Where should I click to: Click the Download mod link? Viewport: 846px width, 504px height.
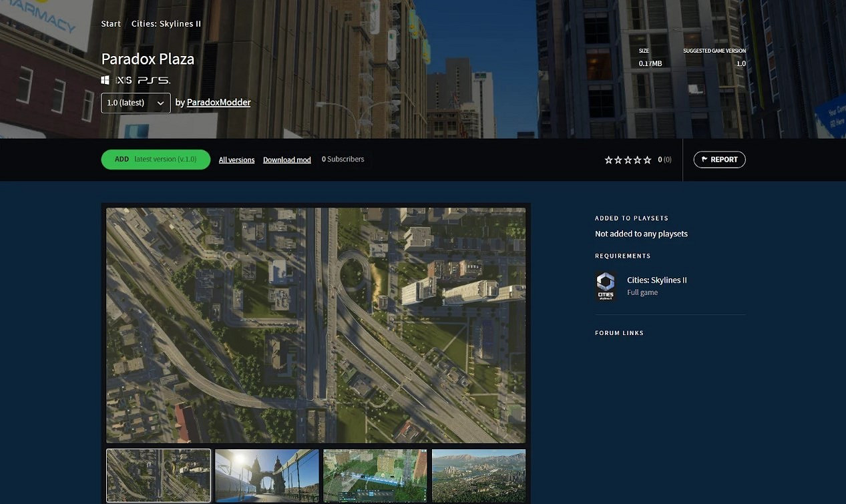(286, 160)
